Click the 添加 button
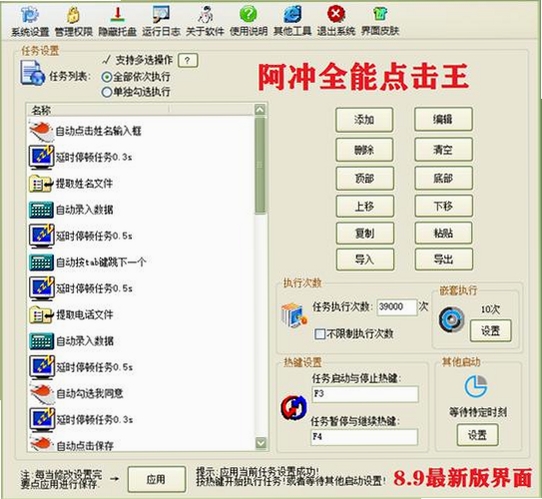Viewport: 542px width, 499px height. pyautogui.click(x=364, y=120)
